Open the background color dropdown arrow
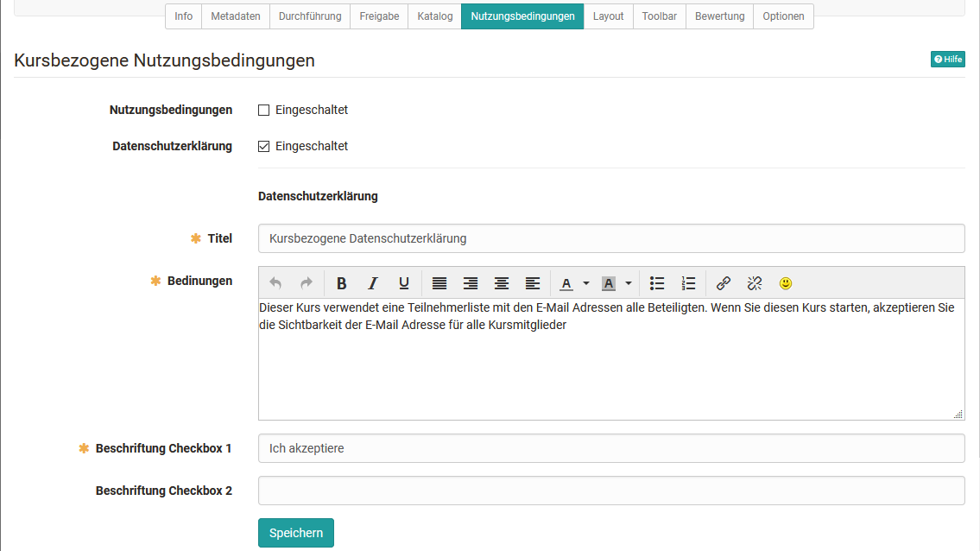Screen dimensions: 980x551 (x=629, y=283)
